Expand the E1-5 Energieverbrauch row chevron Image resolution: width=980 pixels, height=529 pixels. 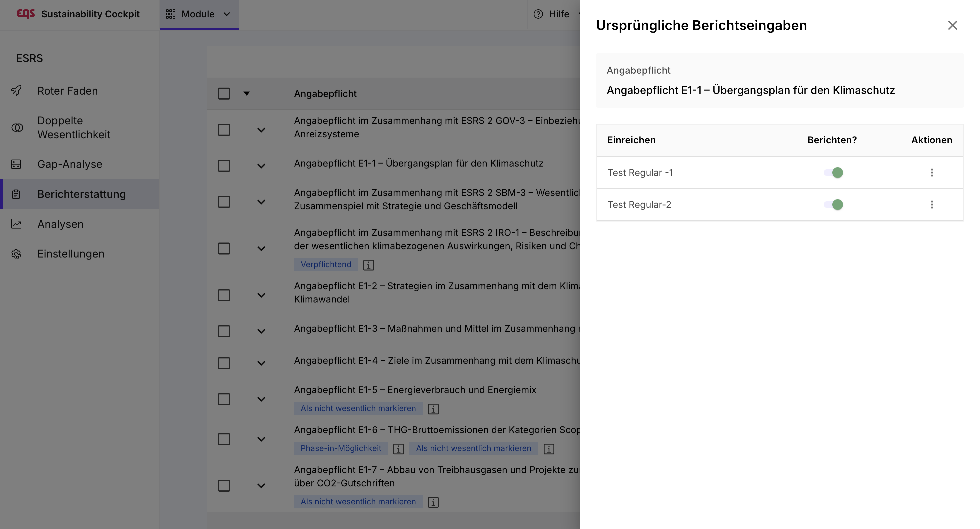[x=261, y=399]
